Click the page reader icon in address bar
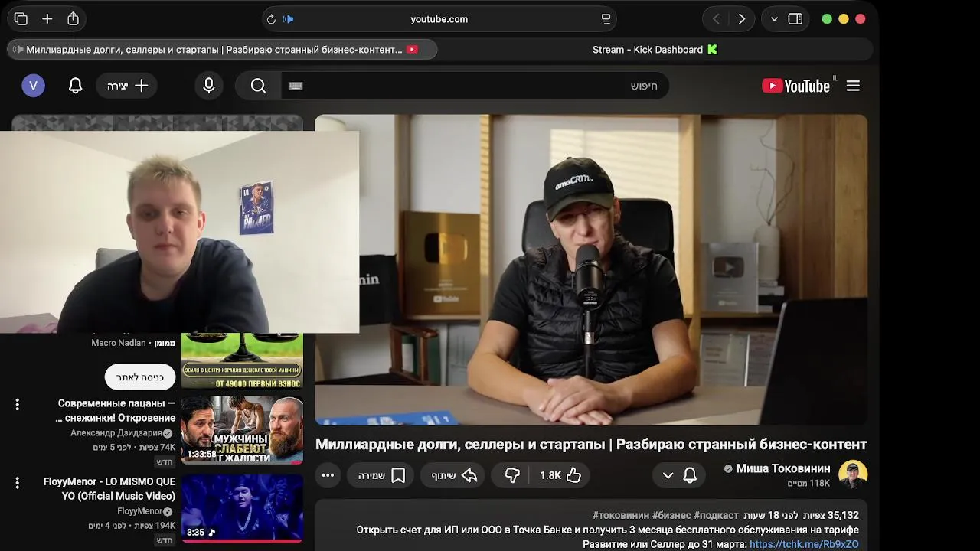This screenshot has height=551, width=980. pyautogui.click(x=606, y=19)
